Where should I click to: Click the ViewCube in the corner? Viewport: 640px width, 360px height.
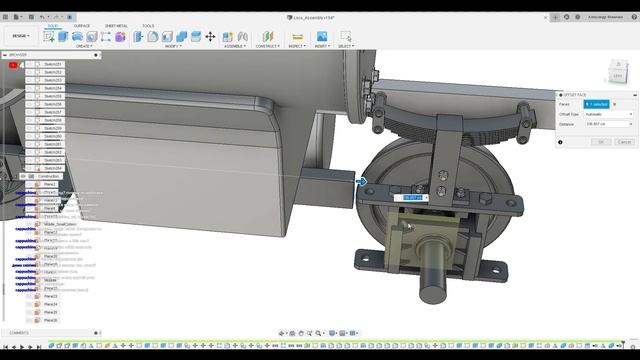(x=618, y=72)
